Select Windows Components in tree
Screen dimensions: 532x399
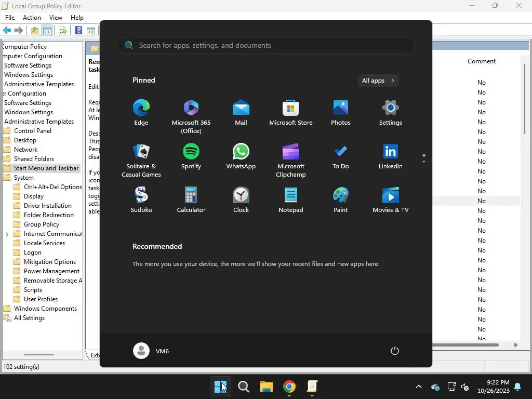(45, 309)
